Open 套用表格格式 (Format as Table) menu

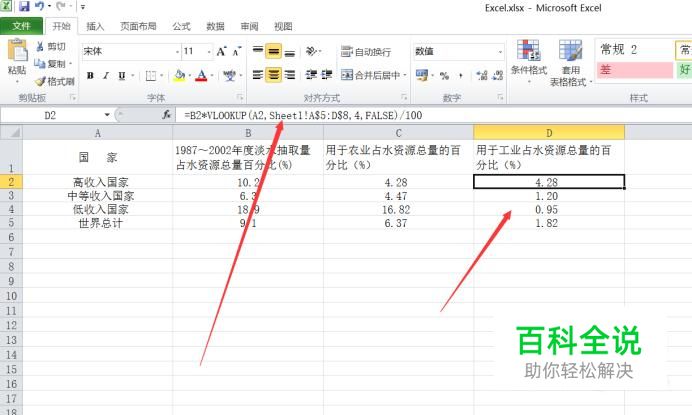(x=569, y=63)
